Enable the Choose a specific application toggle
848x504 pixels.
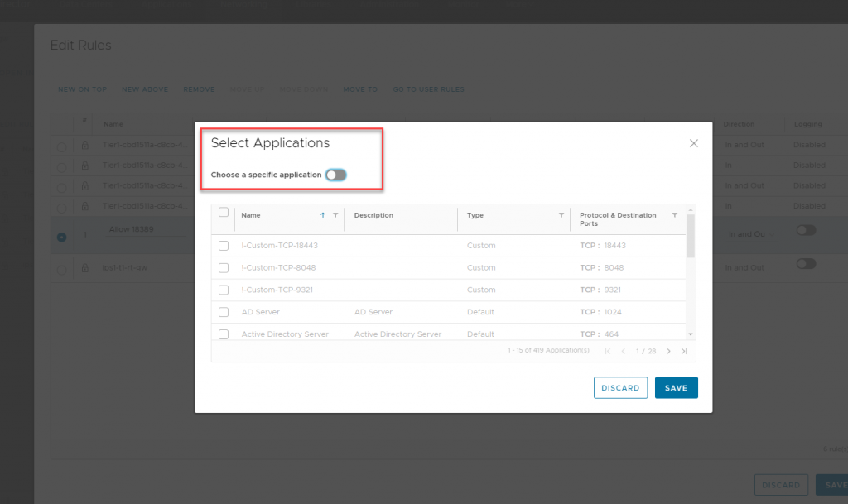(335, 175)
